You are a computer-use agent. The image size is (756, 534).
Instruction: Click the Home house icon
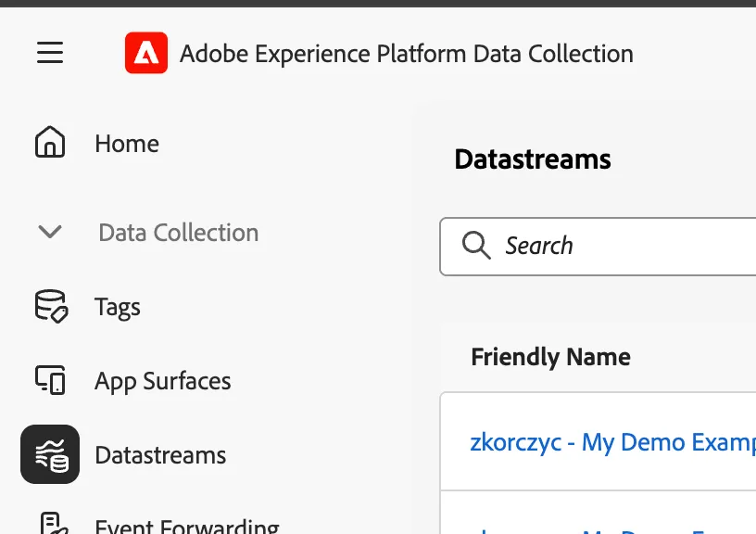(x=50, y=142)
